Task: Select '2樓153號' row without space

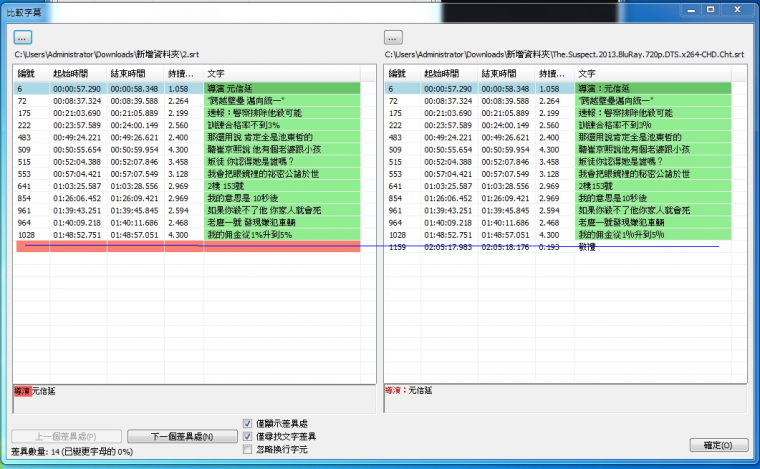Action: click(558, 186)
